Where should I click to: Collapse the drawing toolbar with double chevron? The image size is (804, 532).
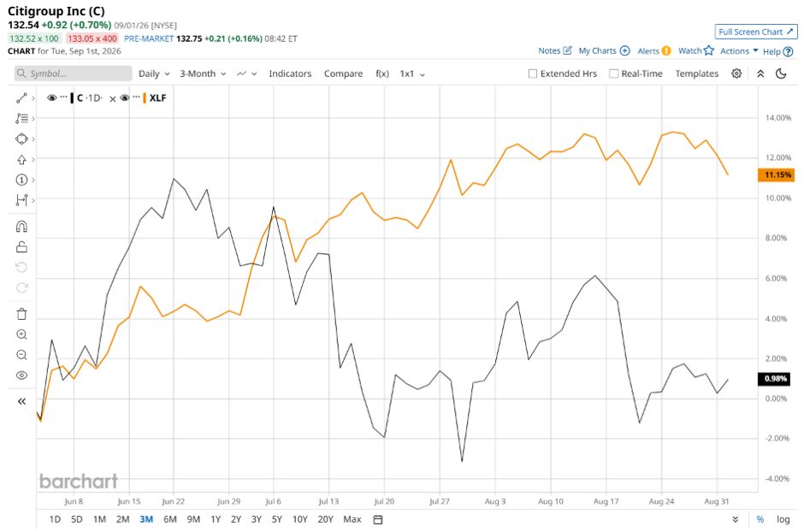tap(21, 401)
